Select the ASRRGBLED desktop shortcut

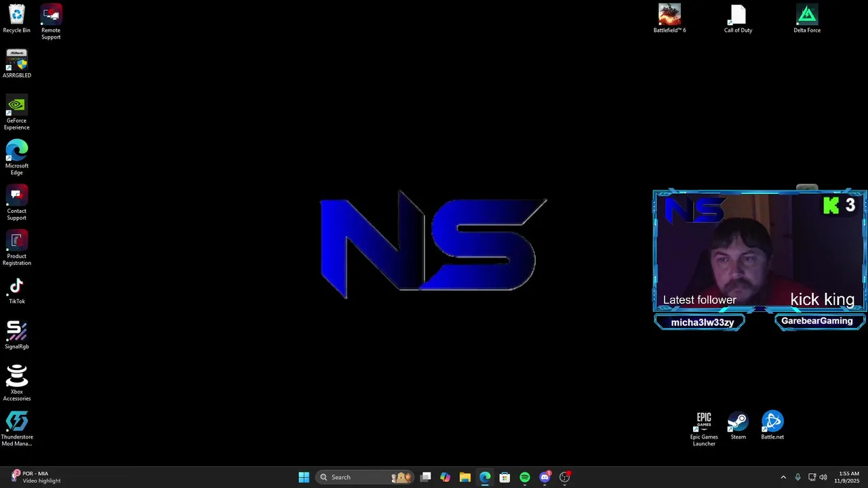pyautogui.click(x=16, y=64)
